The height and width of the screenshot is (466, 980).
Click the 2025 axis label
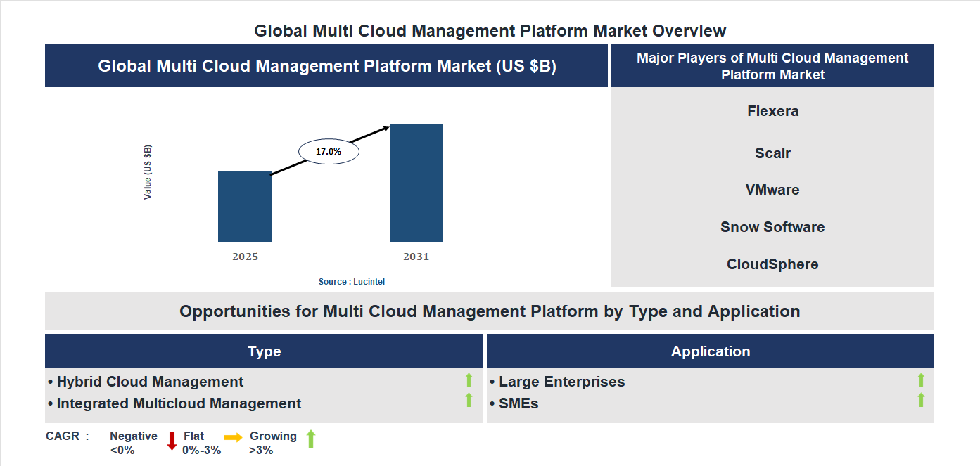(245, 257)
